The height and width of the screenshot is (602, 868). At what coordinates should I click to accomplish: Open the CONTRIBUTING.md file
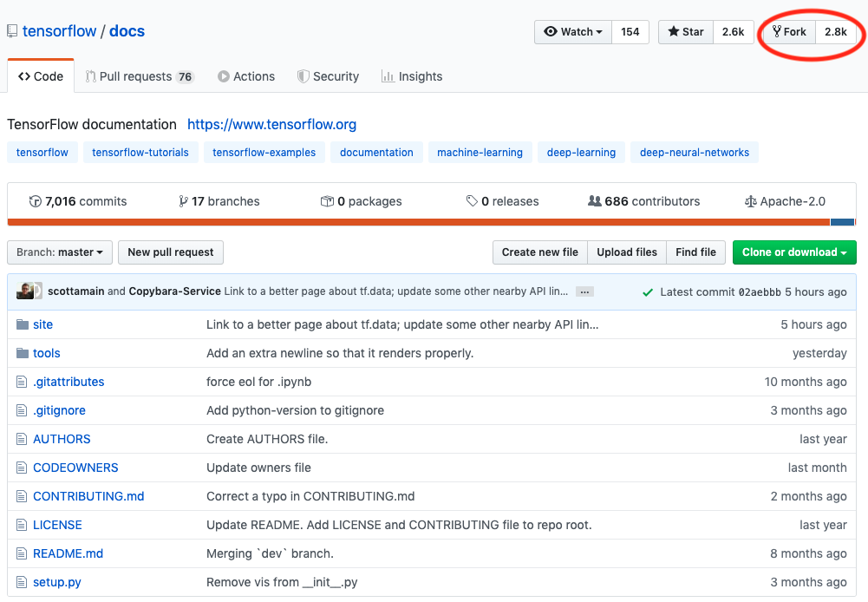(88, 497)
